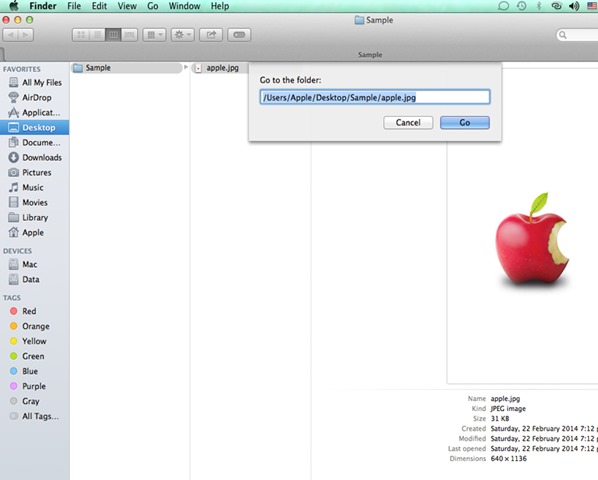This screenshot has width=598, height=480.
Task: Click the Sample tab below the toolbar
Action: 370,55
